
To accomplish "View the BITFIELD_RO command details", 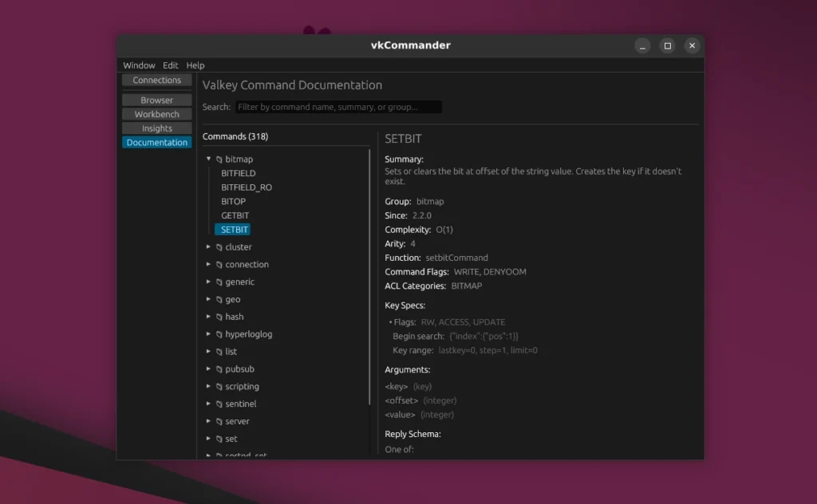I will [247, 187].
